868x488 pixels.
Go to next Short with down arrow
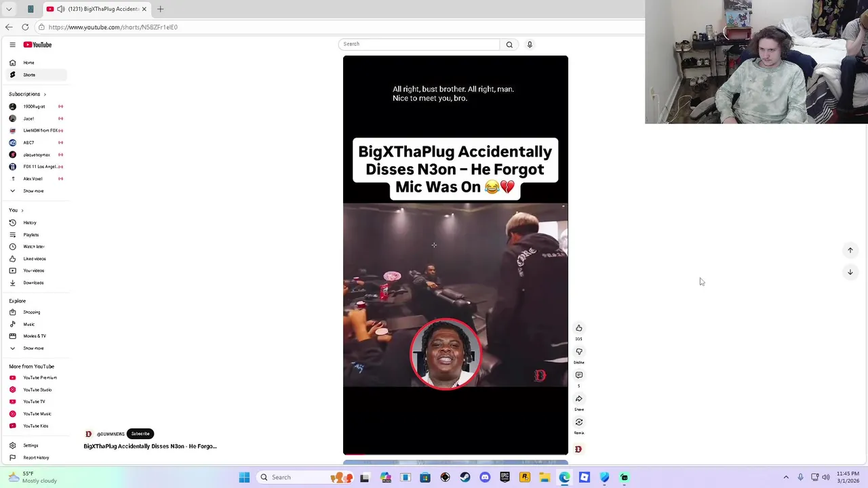[x=850, y=272]
